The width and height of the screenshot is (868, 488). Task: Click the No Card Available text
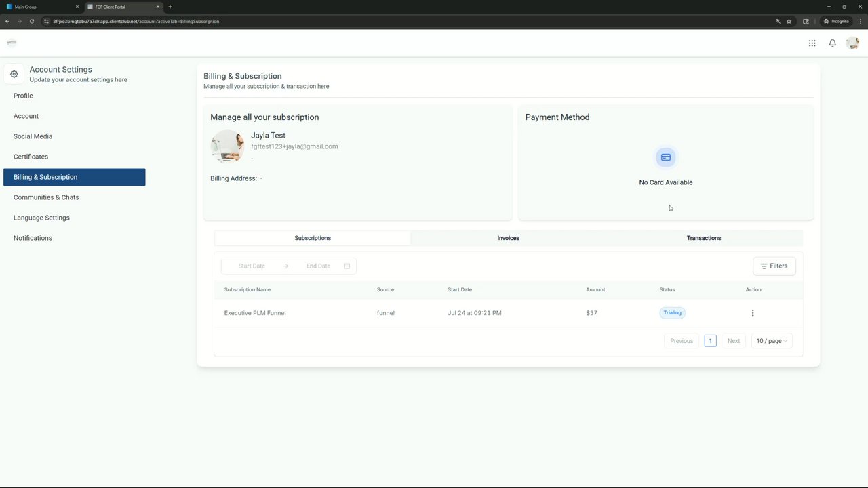[666, 182]
